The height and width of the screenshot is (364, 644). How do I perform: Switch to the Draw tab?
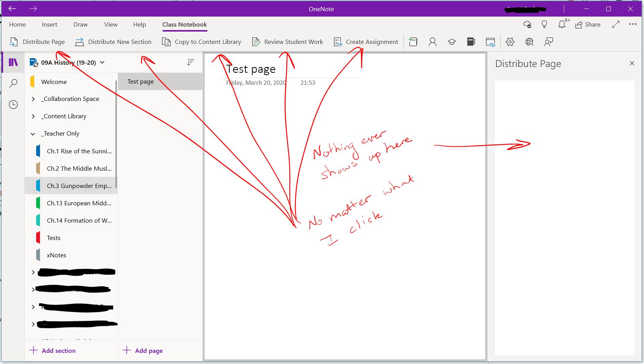click(x=81, y=24)
